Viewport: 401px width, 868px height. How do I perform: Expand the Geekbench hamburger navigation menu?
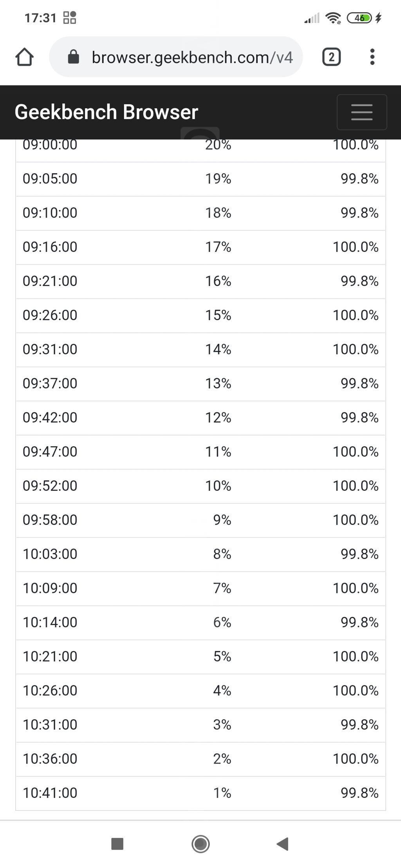tap(361, 112)
